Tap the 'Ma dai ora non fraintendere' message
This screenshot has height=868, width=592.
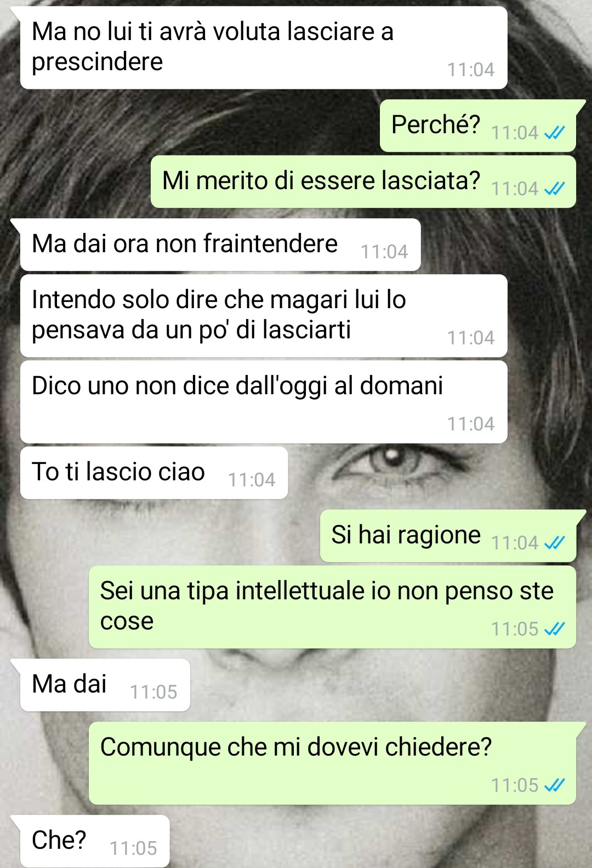(220, 245)
